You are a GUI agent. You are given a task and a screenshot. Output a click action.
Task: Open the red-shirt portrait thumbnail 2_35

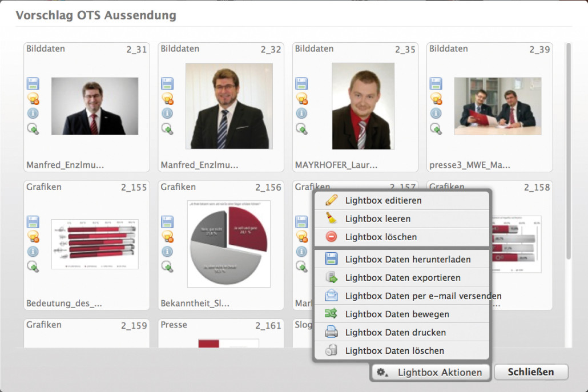click(x=363, y=106)
